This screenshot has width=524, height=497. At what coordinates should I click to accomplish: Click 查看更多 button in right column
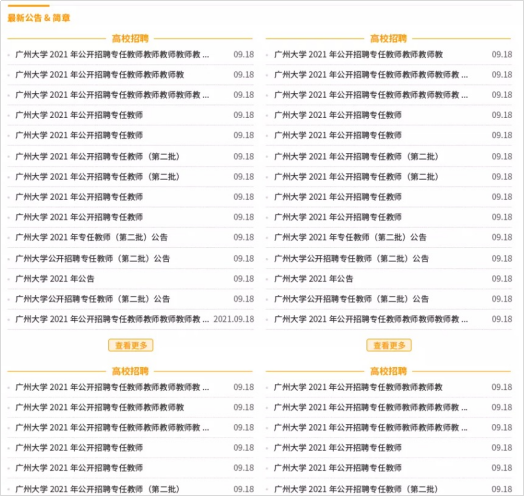[389, 345]
